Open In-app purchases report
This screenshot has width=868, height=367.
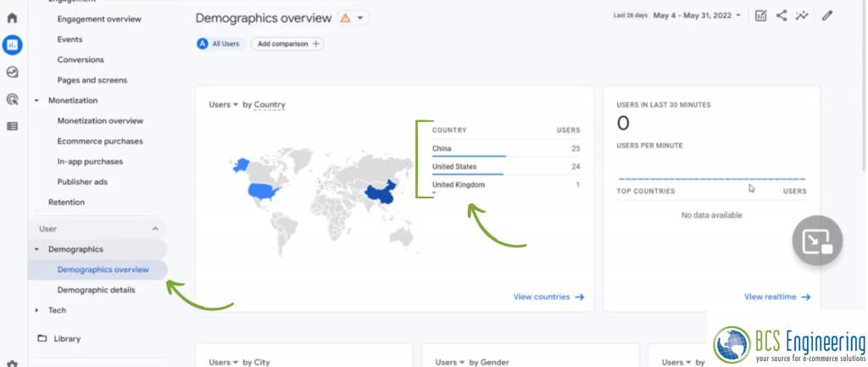(x=90, y=162)
